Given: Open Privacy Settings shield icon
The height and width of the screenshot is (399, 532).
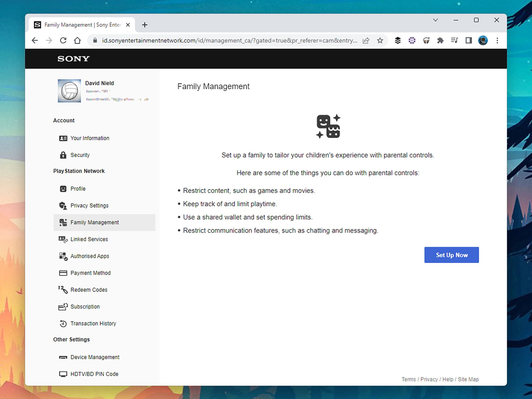Looking at the screenshot, I should click(x=63, y=206).
